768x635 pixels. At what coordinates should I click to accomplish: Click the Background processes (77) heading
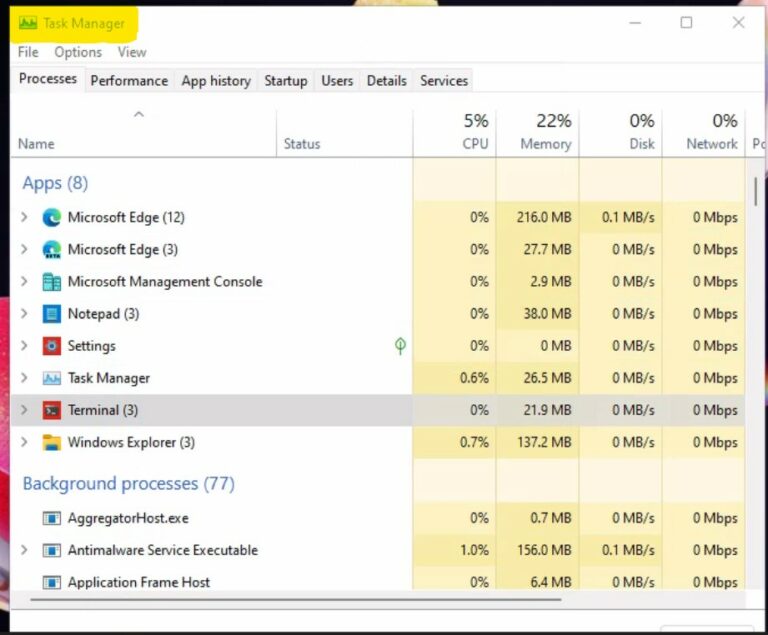(129, 484)
